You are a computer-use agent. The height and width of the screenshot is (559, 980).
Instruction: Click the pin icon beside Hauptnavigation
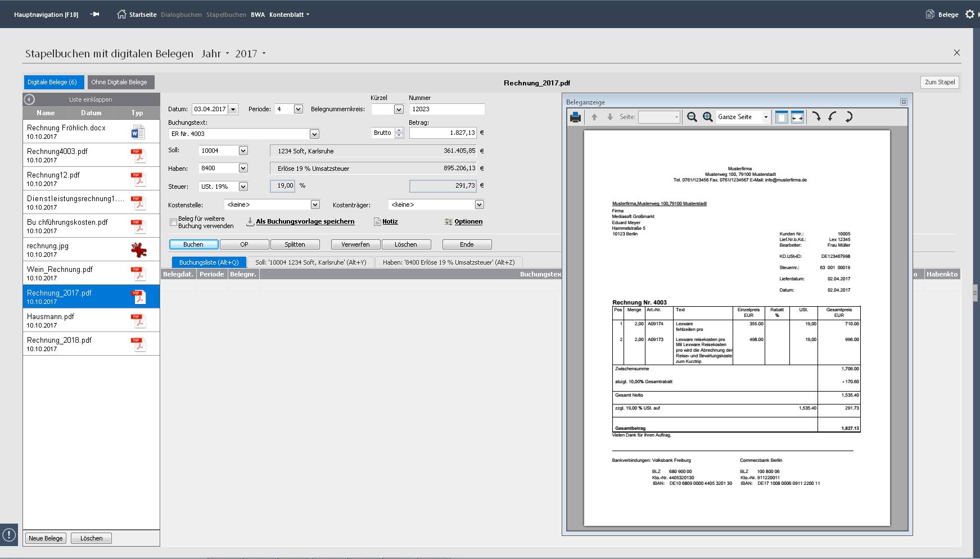click(95, 14)
